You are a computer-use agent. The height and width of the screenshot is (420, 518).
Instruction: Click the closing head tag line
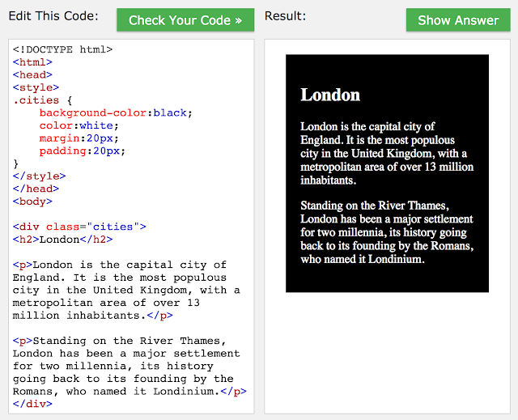(36, 189)
